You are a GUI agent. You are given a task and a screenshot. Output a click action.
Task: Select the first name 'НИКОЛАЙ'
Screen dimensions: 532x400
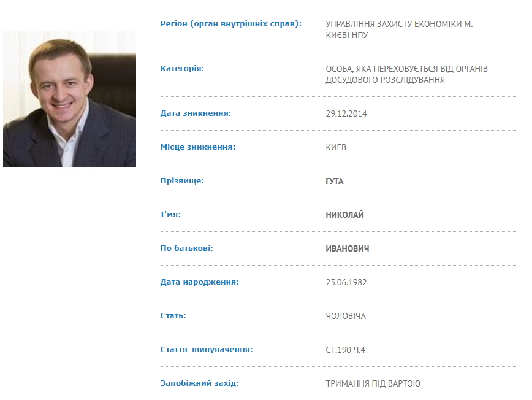tap(344, 215)
